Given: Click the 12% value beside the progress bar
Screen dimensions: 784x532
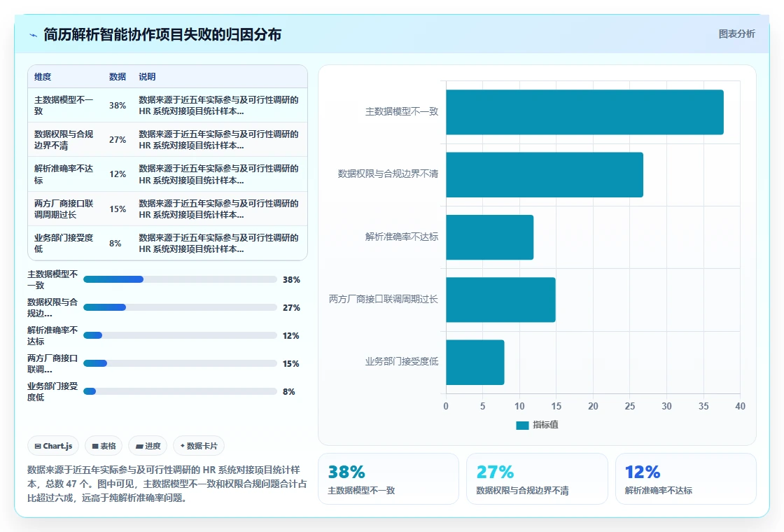Looking at the screenshot, I should 291,336.
